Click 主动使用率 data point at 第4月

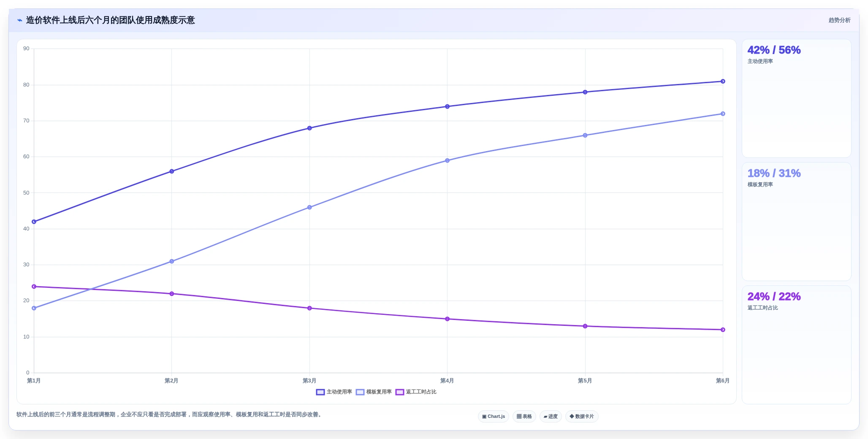[448, 106]
